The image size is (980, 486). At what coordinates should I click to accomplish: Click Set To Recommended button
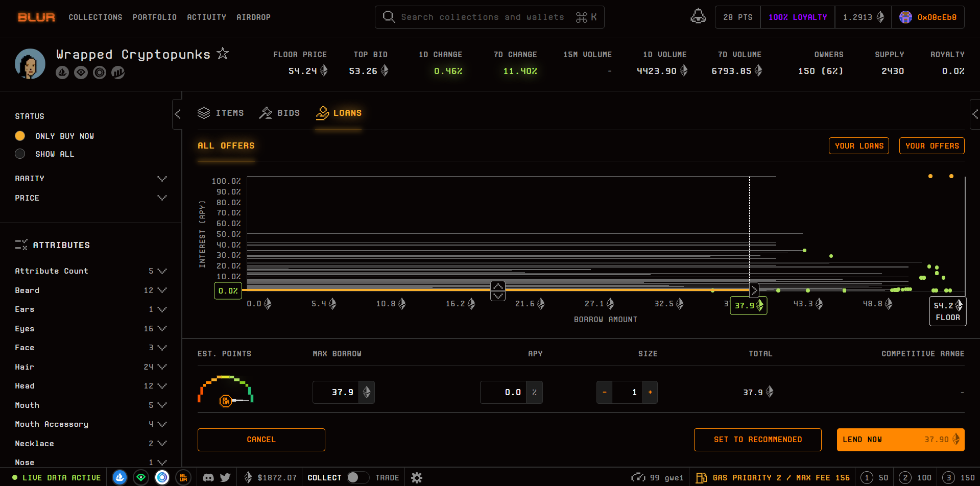point(758,440)
